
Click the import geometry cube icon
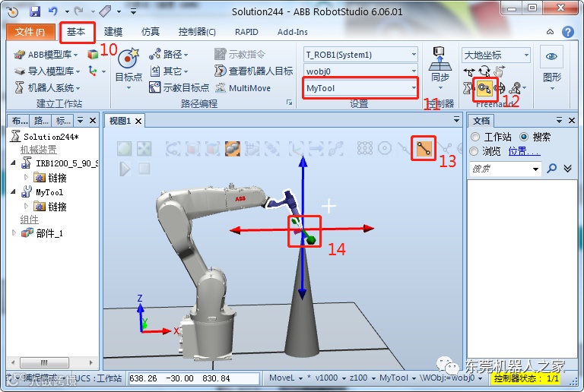(93, 54)
